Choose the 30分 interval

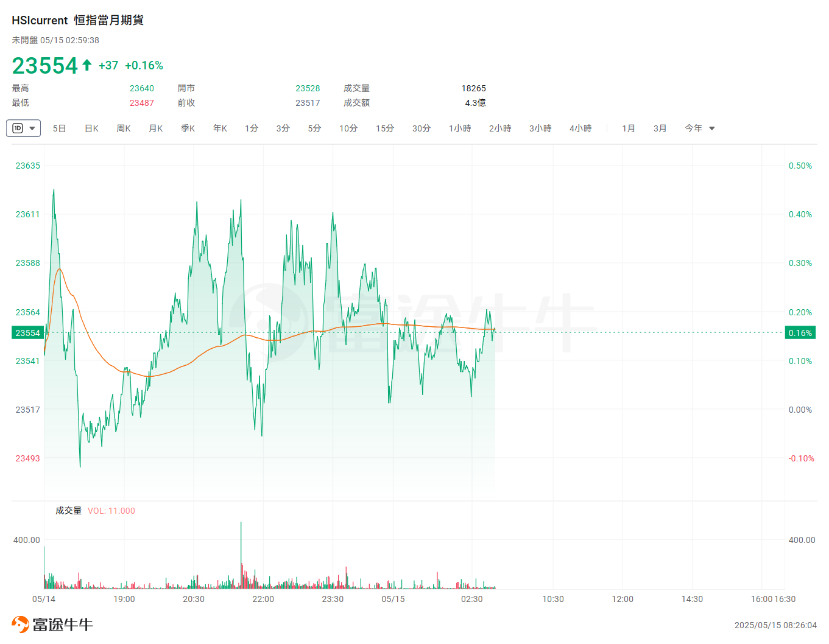point(422,128)
